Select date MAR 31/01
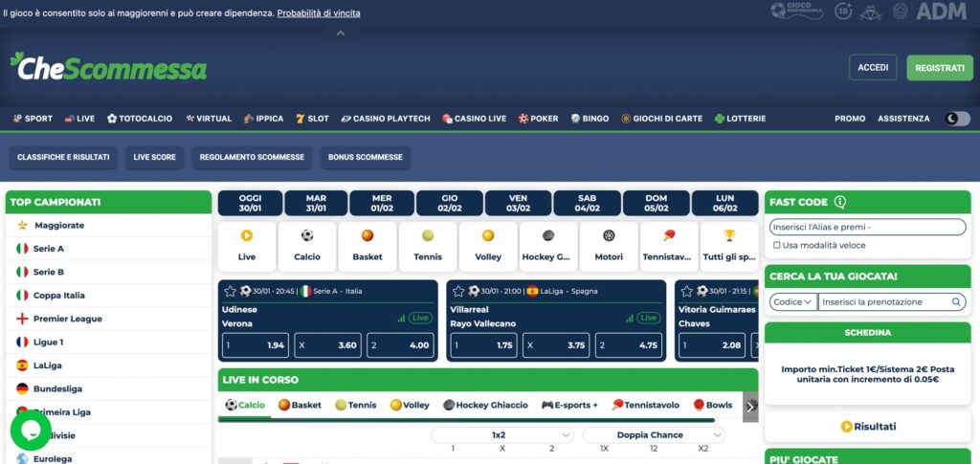980x464 pixels. 316,203
